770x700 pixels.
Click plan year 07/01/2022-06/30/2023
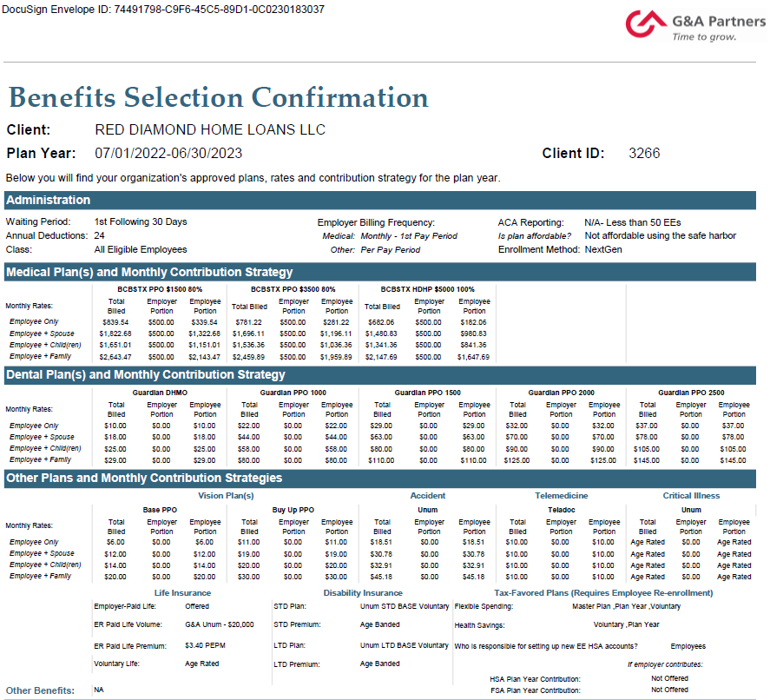click(168, 153)
